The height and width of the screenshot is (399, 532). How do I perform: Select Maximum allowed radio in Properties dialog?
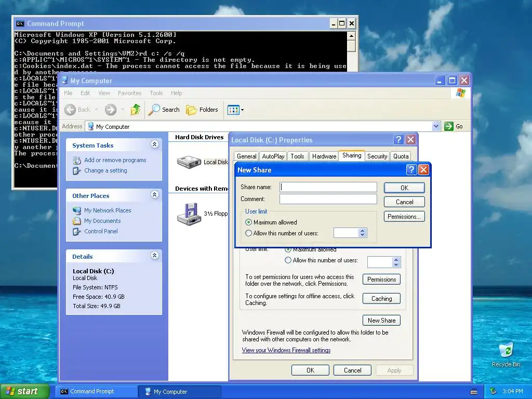pos(288,250)
